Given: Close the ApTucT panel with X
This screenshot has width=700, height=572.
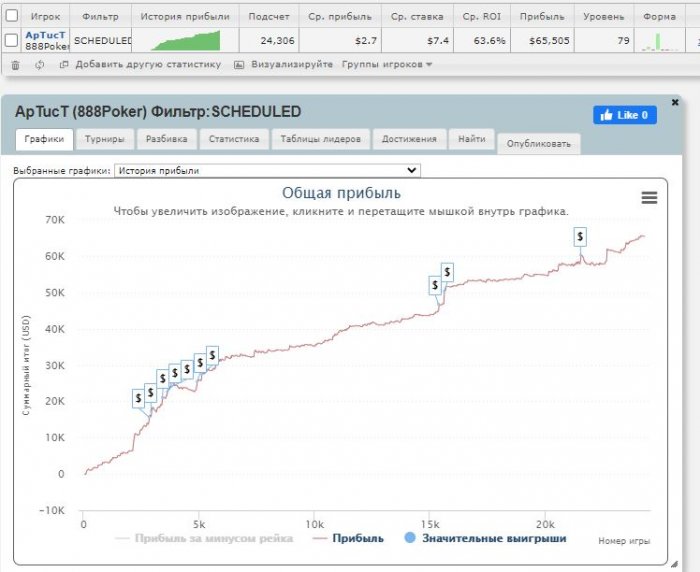Looking at the screenshot, I should coord(675,102).
